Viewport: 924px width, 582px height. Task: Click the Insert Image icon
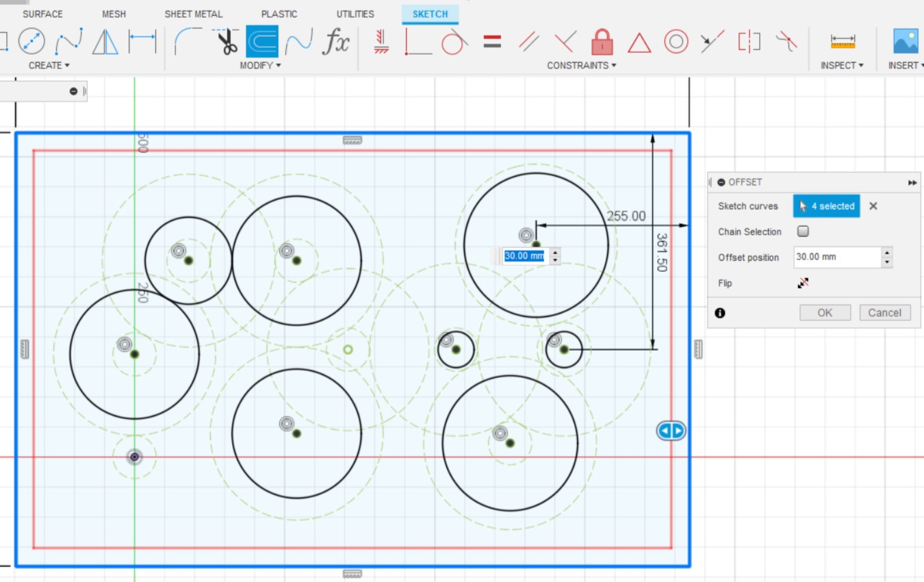pyautogui.click(x=906, y=42)
